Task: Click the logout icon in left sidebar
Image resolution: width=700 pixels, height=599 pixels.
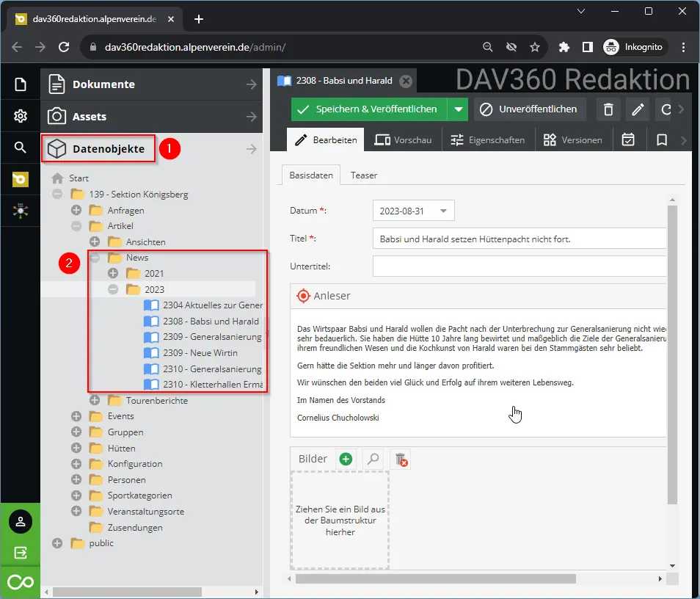Action: pyautogui.click(x=21, y=552)
